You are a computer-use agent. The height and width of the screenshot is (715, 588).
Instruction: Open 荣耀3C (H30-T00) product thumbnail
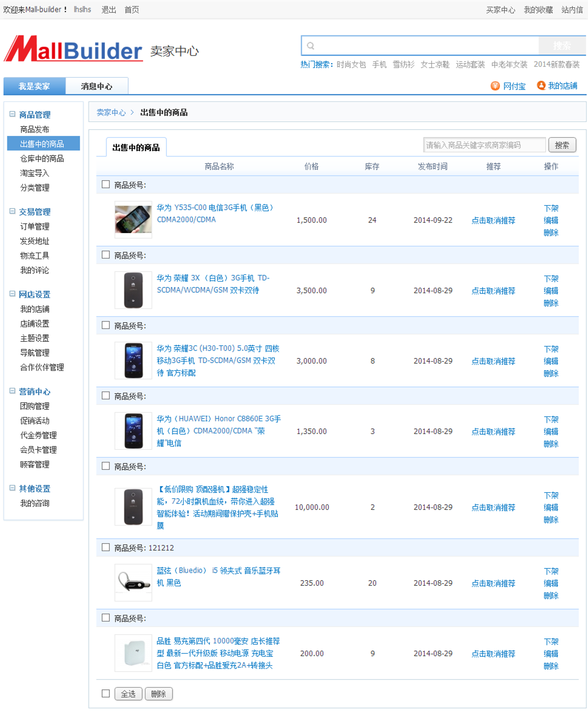pyautogui.click(x=133, y=361)
